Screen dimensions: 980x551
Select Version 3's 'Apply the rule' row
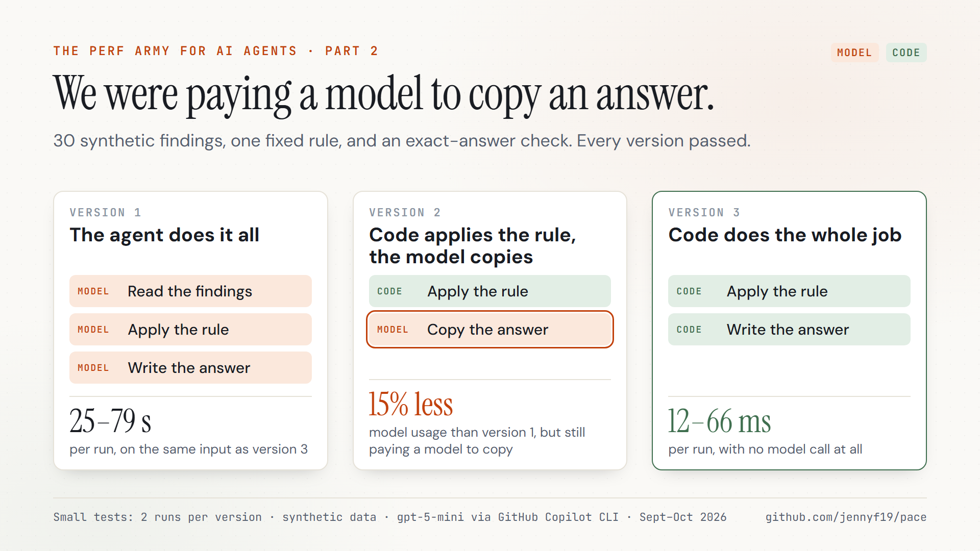[789, 291]
